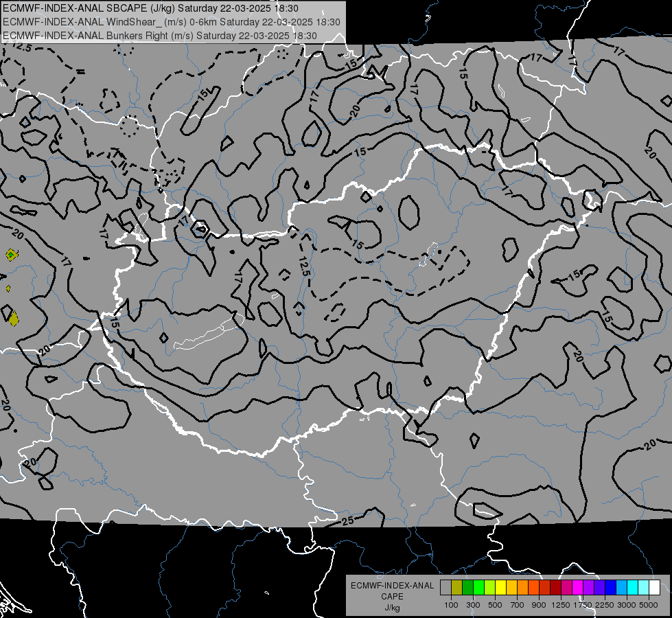Click the bright magenta legend swatch

tap(577, 588)
